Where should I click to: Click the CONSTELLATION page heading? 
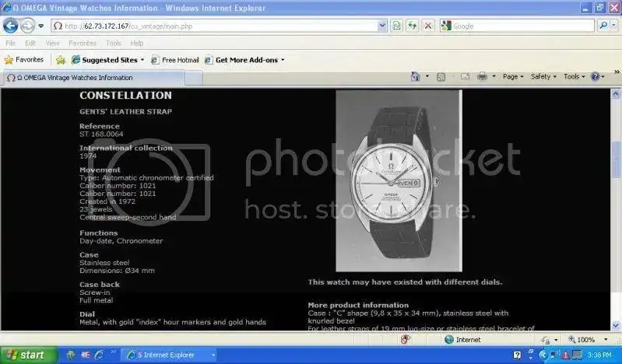click(x=126, y=96)
